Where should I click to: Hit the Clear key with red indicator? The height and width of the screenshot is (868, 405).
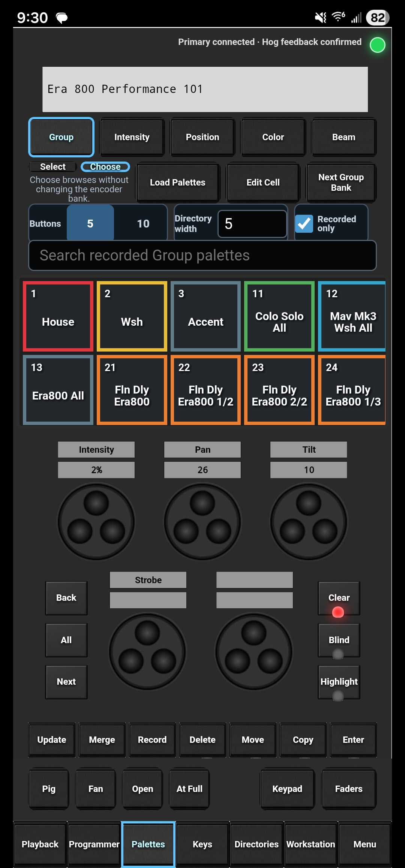point(339,598)
